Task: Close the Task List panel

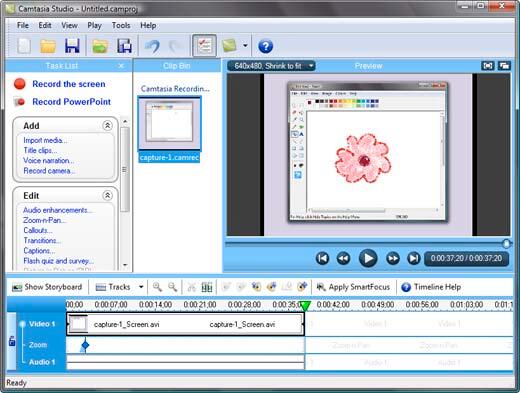Action: tap(121, 66)
